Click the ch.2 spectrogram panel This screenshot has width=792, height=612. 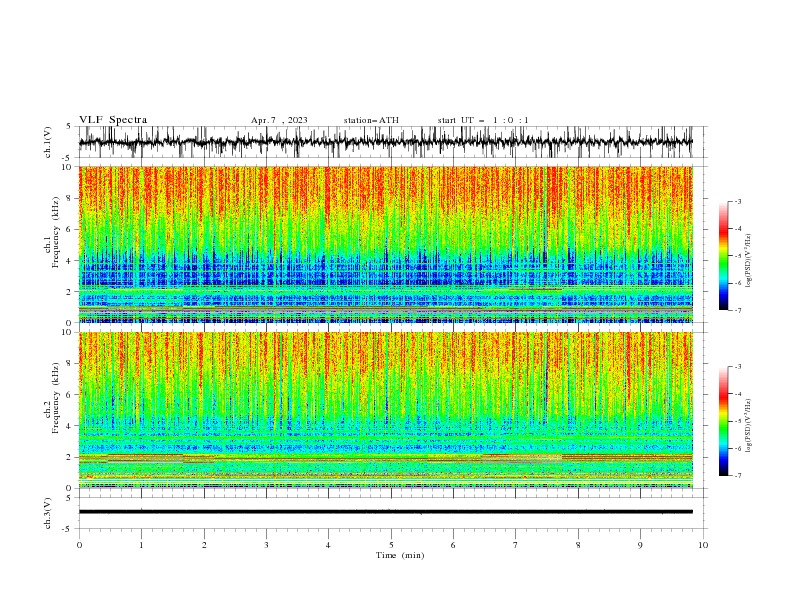pos(385,410)
